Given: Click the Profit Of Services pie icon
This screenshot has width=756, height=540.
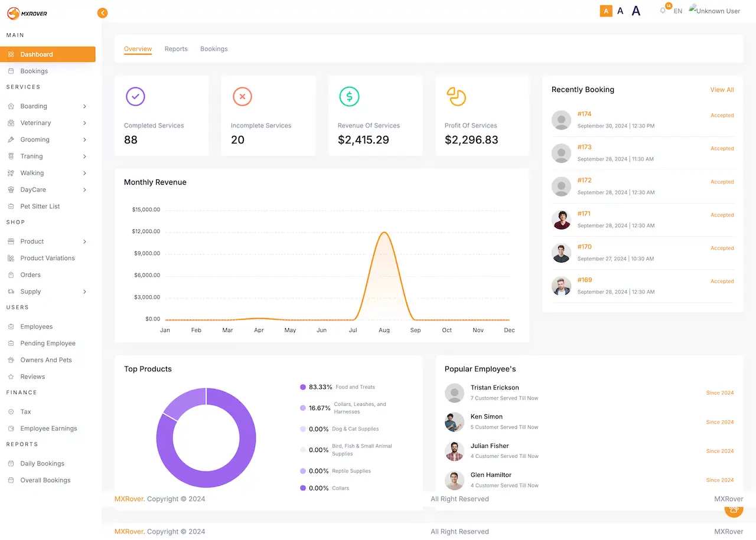Looking at the screenshot, I should [x=456, y=96].
